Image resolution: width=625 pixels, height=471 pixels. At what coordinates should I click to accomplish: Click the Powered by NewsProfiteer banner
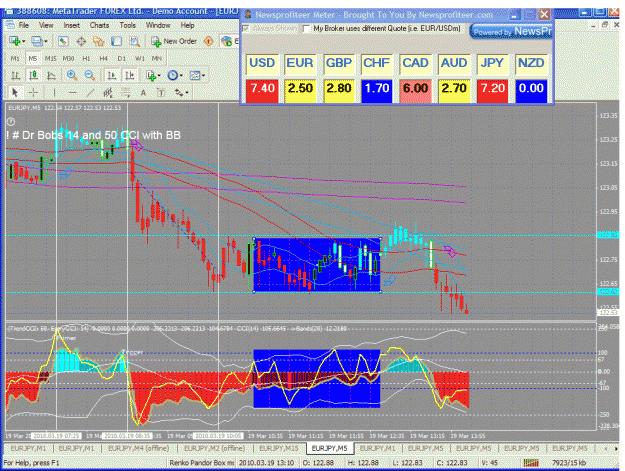point(511,31)
